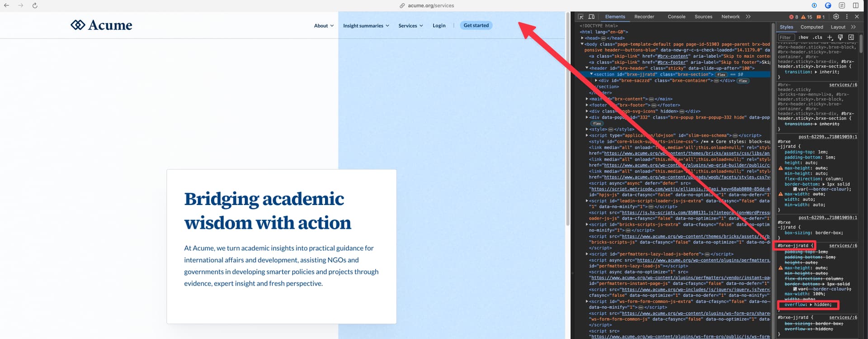The height and width of the screenshot is (339, 868).
Task: Click the 'box-sizing: border-box' declaration in post-62299 rule
Action: click(x=814, y=233)
